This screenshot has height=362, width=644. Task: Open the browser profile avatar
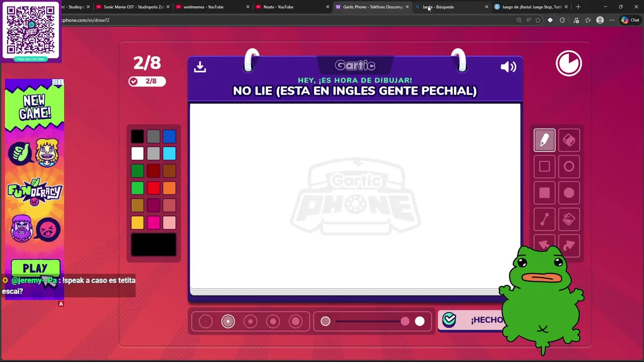(x=600, y=20)
